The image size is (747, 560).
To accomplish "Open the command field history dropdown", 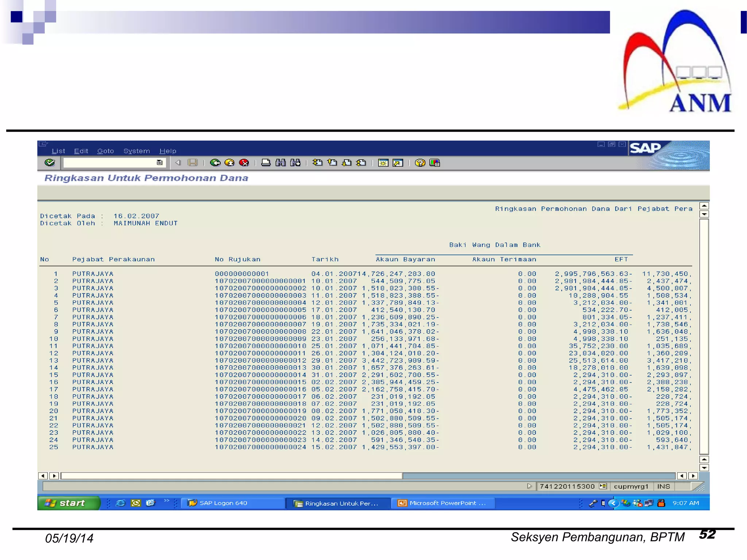I will pyautogui.click(x=159, y=163).
